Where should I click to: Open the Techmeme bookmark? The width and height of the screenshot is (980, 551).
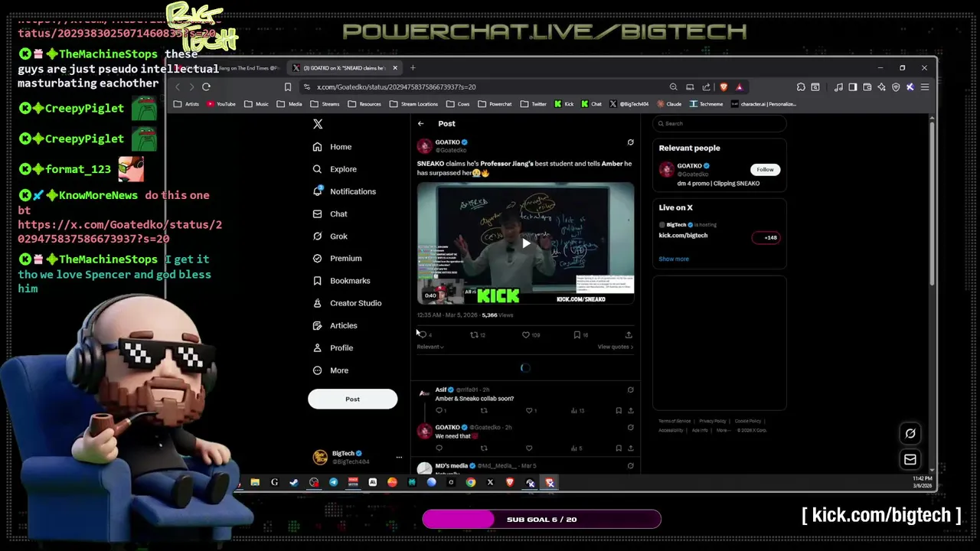(x=706, y=104)
